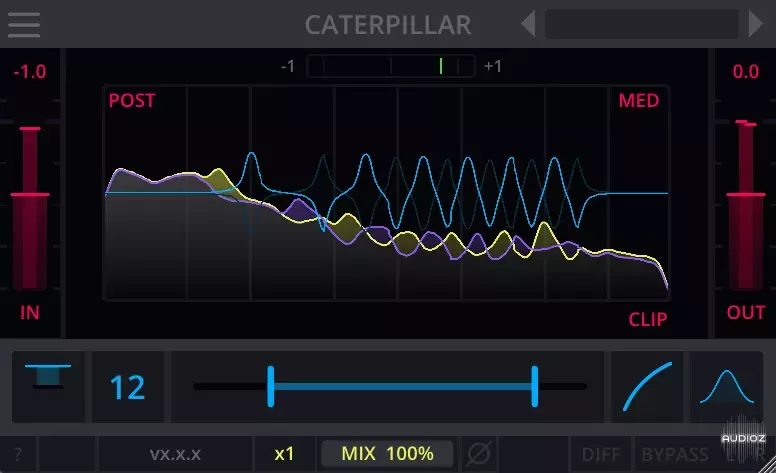Screen dimensions: 776x473
Task: Click the high frequency range handle
Action: [534, 386]
